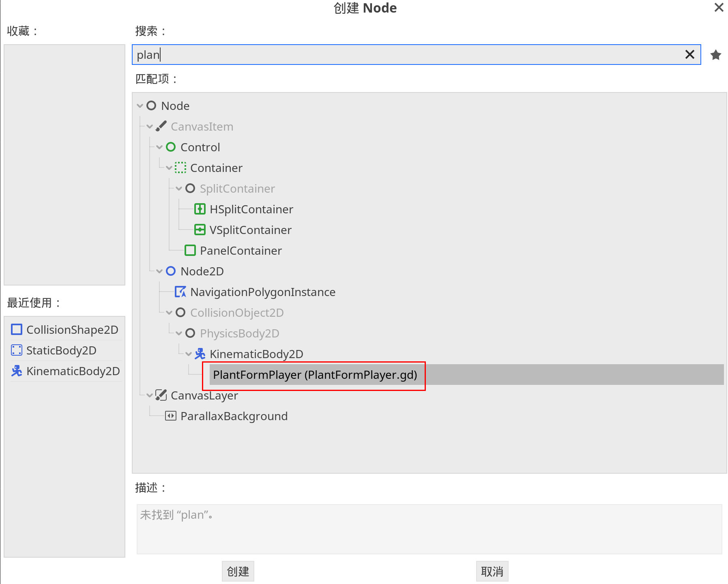The width and height of the screenshot is (728, 584).
Task: Collapse the Control branch
Action: pyautogui.click(x=159, y=147)
